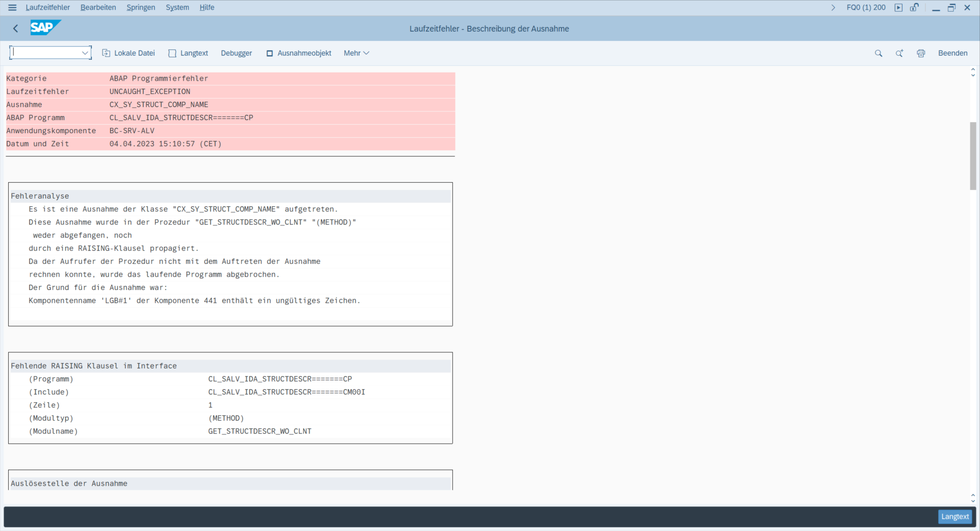Viewport: 980px width, 531px height.
Task: Save to Lokale Datei
Action: [x=129, y=53]
